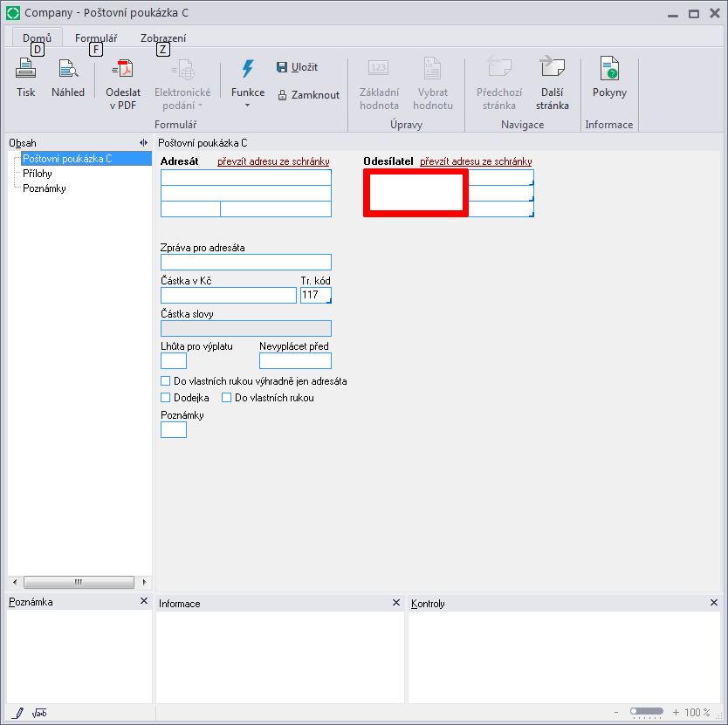
Task: Collapse the Obsah panel via its arrow icon
Action: click(x=143, y=143)
